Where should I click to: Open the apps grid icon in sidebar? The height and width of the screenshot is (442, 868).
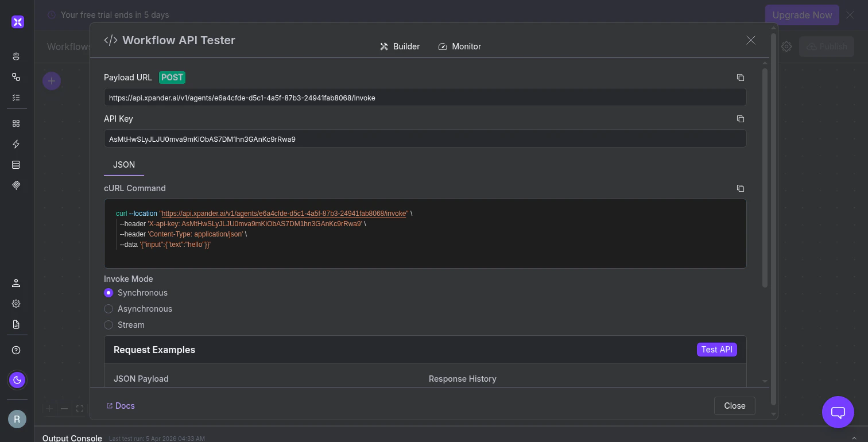tap(16, 123)
